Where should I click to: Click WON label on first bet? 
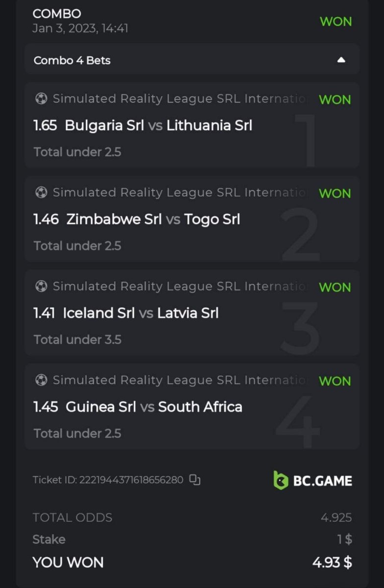pyautogui.click(x=335, y=99)
